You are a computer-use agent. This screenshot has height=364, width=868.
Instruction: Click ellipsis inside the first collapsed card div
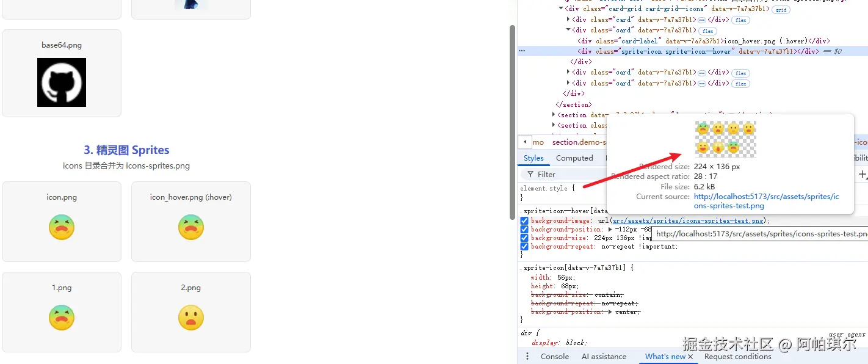[702, 20]
